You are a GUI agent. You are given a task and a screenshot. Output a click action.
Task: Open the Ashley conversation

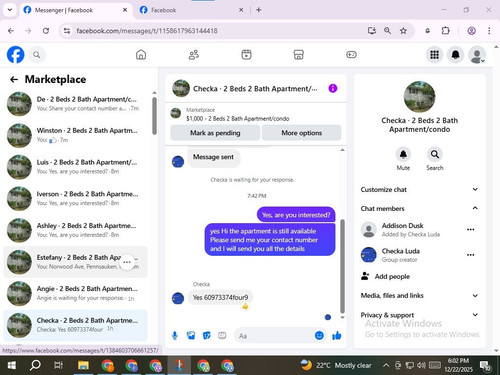click(x=76, y=230)
